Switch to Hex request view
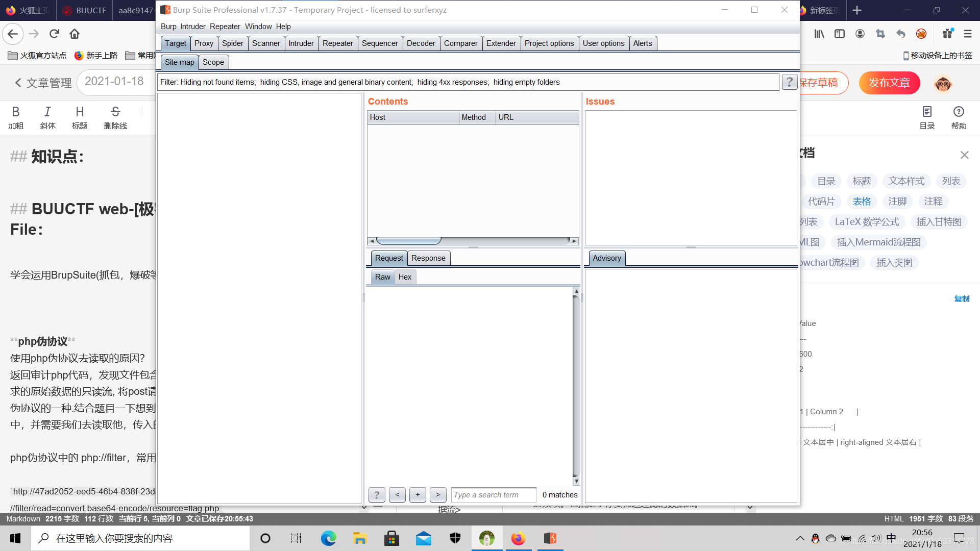Image resolution: width=980 pixels, height=551 pixels. tap(405, 277)
